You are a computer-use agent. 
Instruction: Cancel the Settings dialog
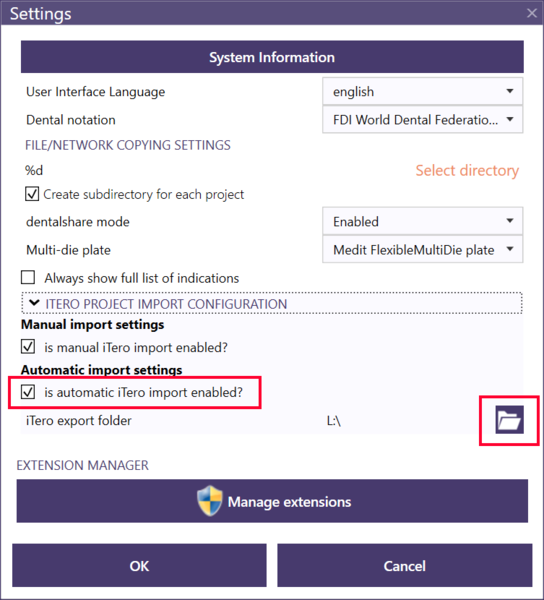[405, 566]
